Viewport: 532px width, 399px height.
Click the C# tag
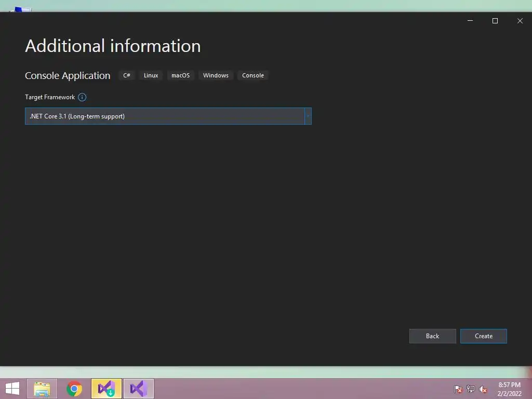point(127,75)
